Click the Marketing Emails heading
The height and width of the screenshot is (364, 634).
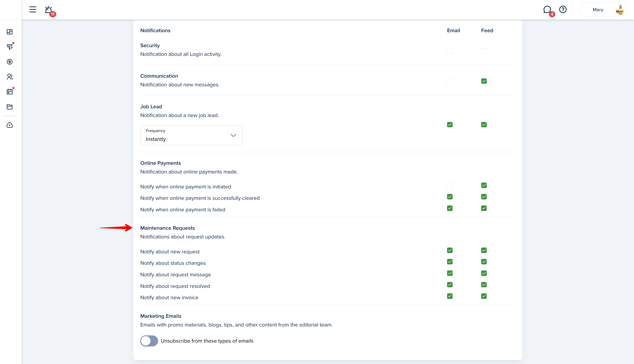[x=161, y=316]
